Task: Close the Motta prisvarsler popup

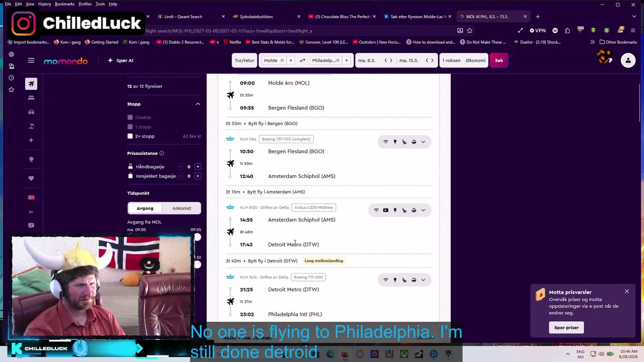Action: [627, 292]
